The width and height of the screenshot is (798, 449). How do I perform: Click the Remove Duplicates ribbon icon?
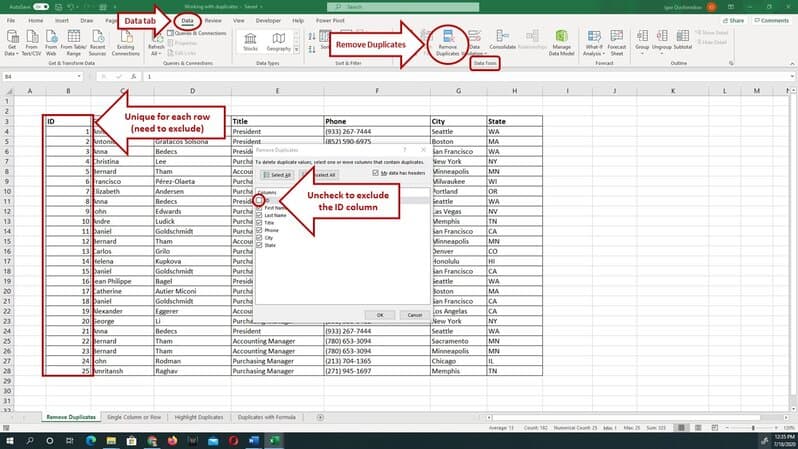click(448, 42)
